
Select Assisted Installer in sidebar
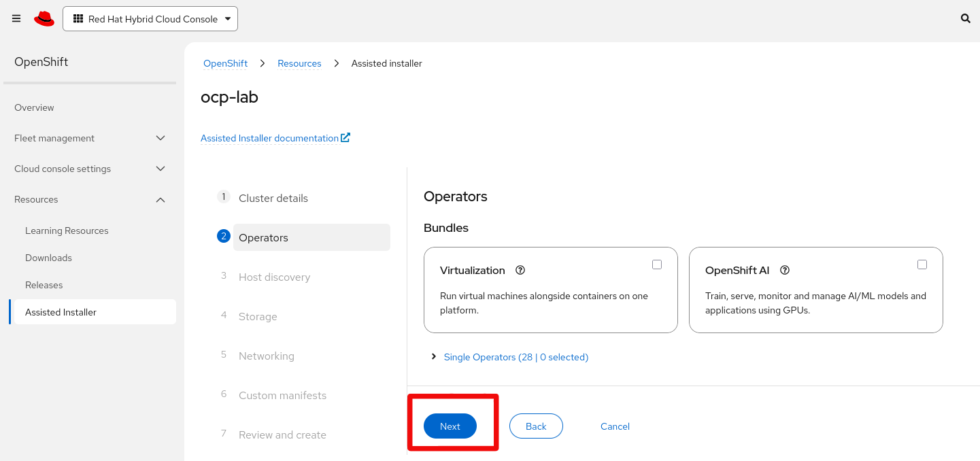click(92, 312)
